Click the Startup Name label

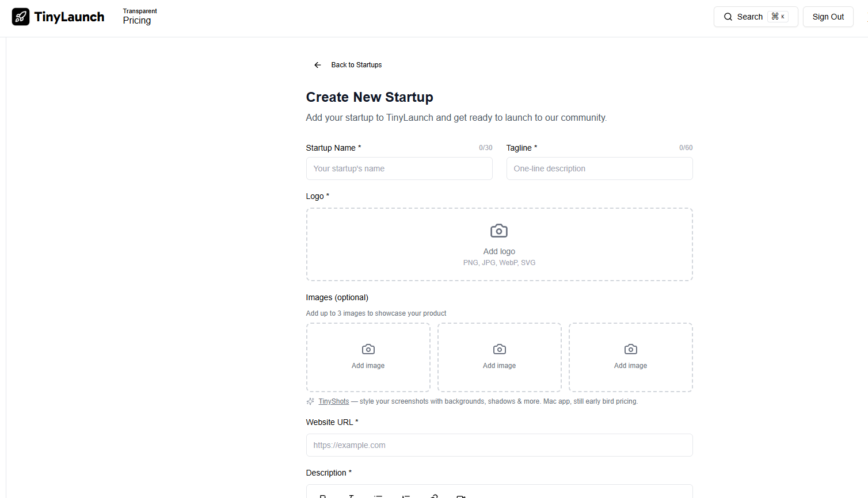334,148
